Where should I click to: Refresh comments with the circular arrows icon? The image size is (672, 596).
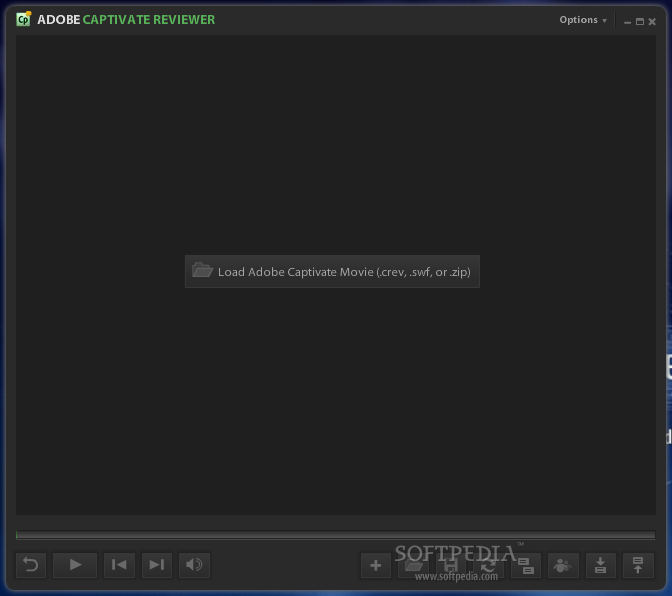(488, 565)
